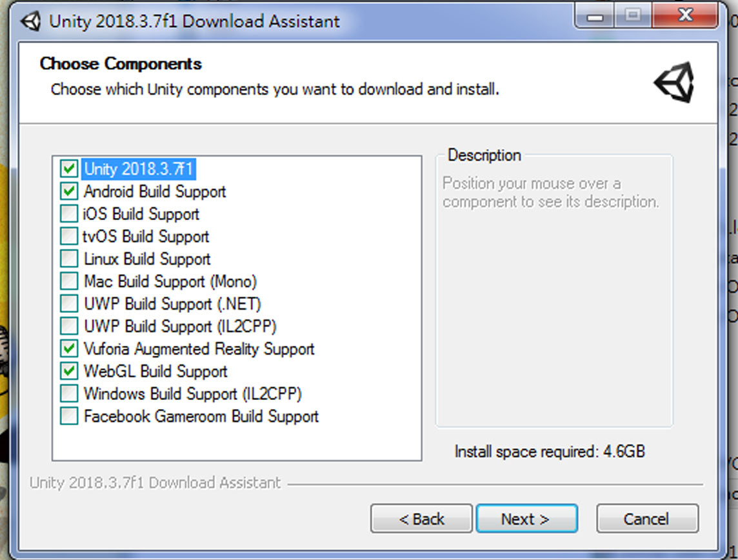Screen dimensions: 738x560
Task: Proceed with the Next button
Action: tap(526, 519)
